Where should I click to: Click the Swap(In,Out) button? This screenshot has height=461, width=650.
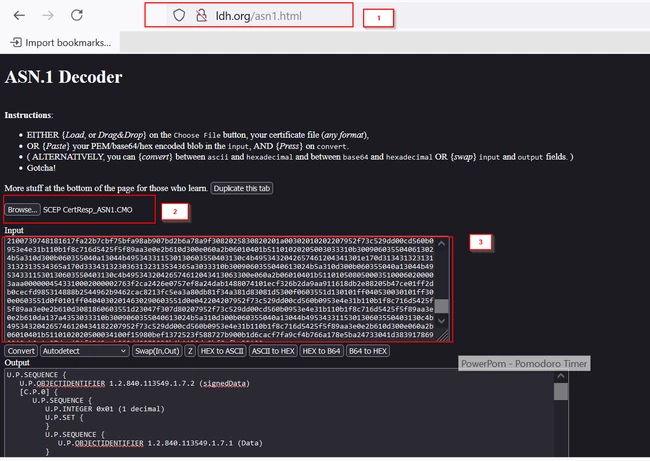[157, 351]
